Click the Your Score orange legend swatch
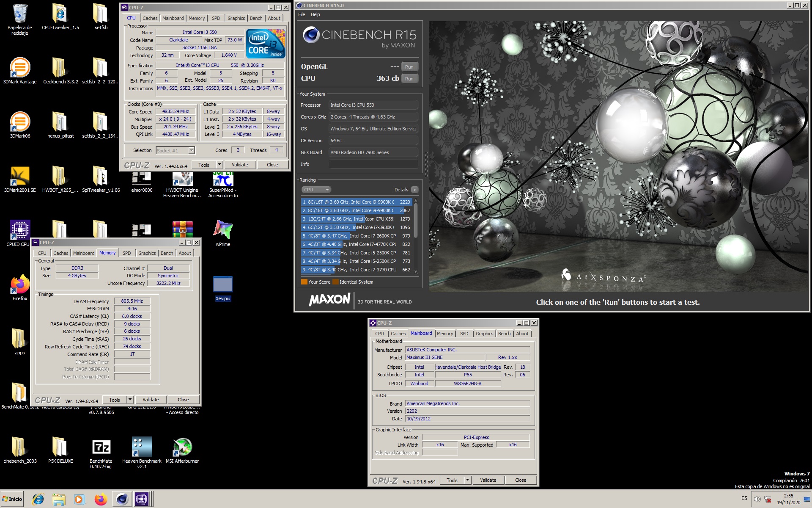Screen dimensions: 812x508 [304, 282]
